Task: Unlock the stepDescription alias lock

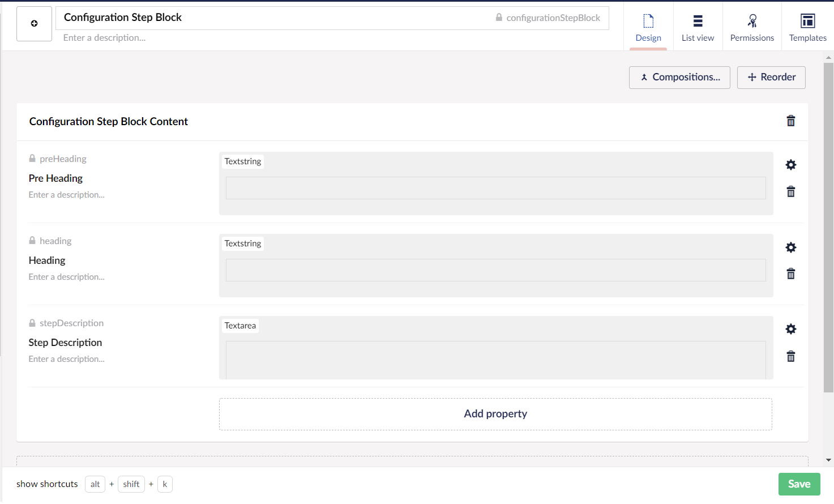Action: click(32, 323)
